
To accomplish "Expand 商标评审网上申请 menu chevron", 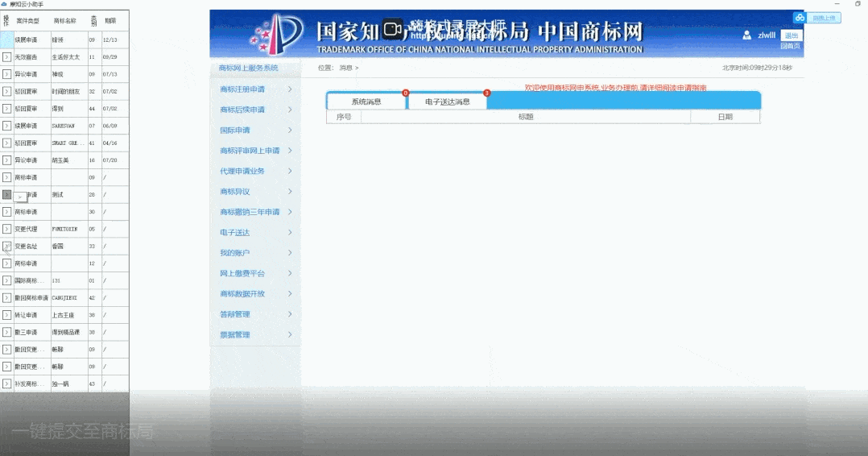I will pos(290,151).
